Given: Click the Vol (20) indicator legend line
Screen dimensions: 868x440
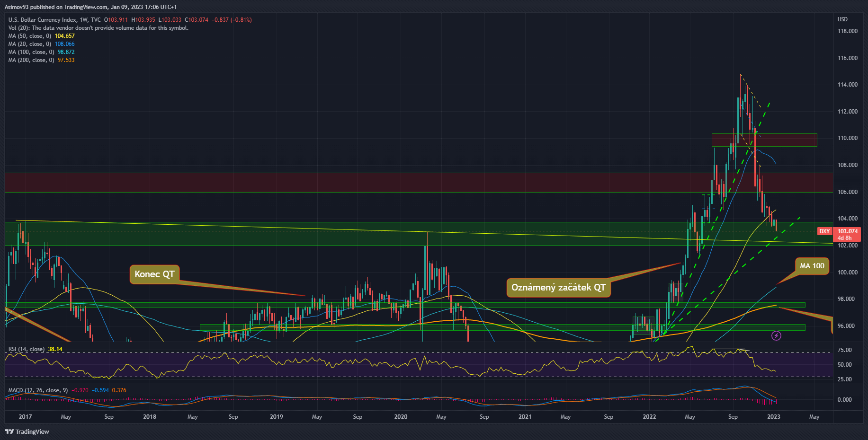Looking at the screenshot, I should point(98,28).
